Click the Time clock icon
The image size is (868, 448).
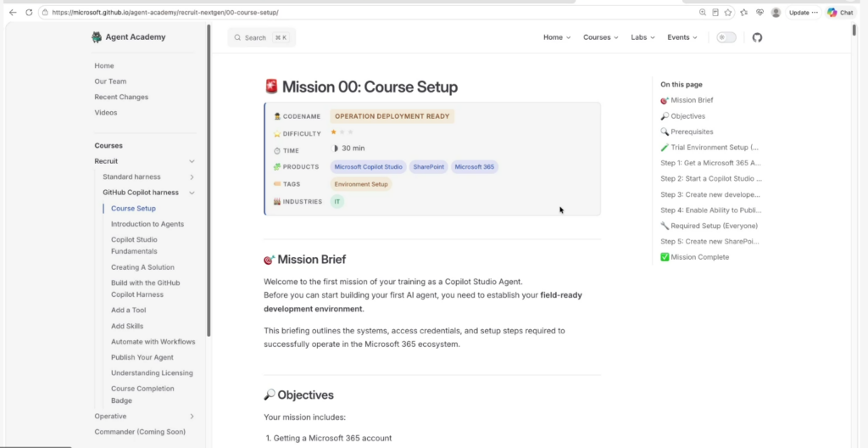[277, 150]
